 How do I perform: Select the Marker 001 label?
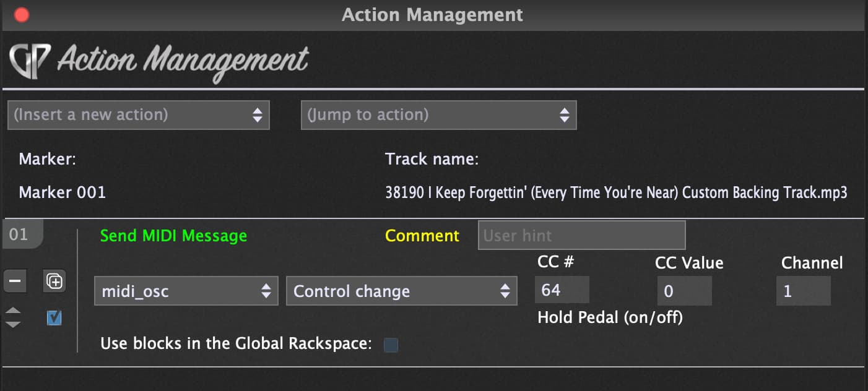coord(63,192)
